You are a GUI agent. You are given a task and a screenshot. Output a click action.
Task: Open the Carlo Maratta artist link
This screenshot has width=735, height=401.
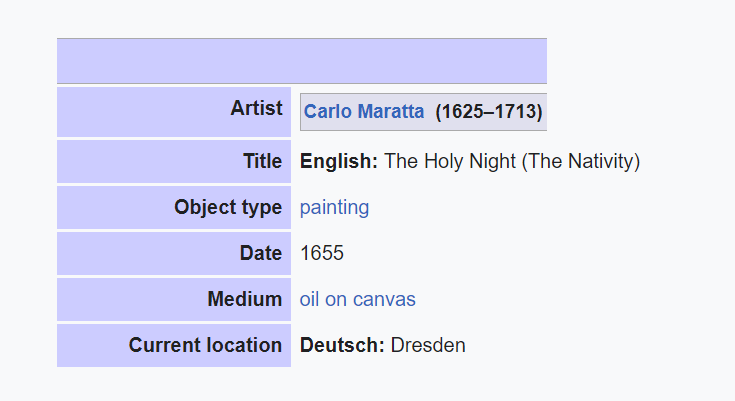pyautogui.click(x=364, y=112)
